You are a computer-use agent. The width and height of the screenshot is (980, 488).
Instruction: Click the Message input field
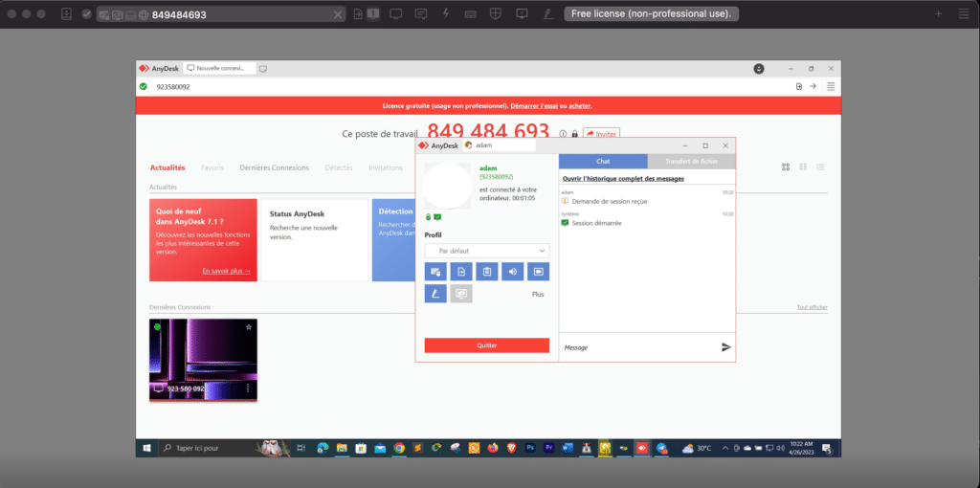click(638, 347)
